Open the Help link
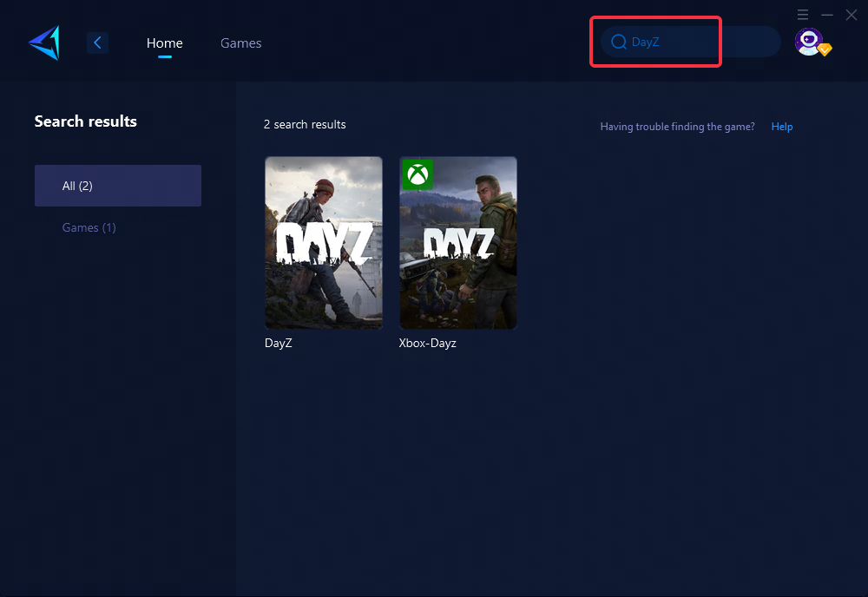Image resolution: width=868 pixels, height=597 pixels. point(782,127)
